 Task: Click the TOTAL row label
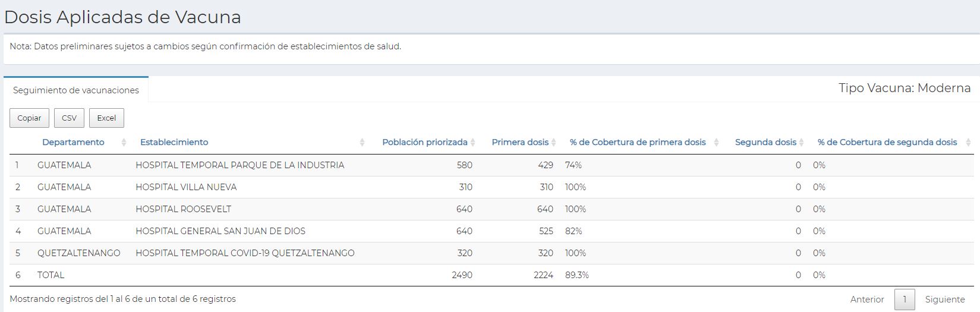tap(51, 275)
